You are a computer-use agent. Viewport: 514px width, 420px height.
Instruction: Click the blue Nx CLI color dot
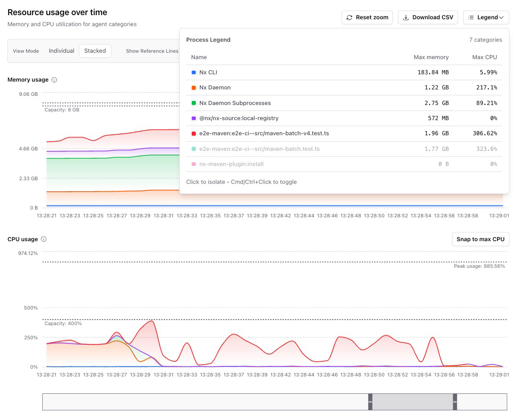193,72
